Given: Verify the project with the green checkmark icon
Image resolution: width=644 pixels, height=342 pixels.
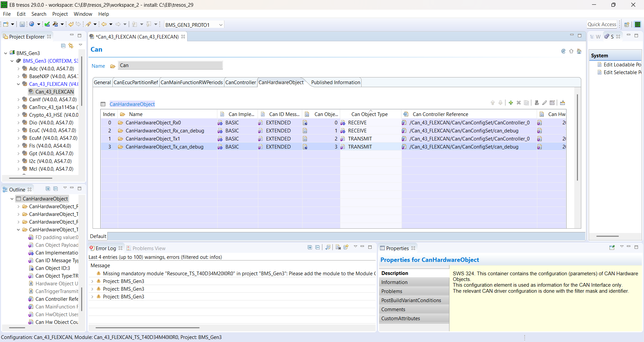Looking at the screenshot, I should point(47,24).
